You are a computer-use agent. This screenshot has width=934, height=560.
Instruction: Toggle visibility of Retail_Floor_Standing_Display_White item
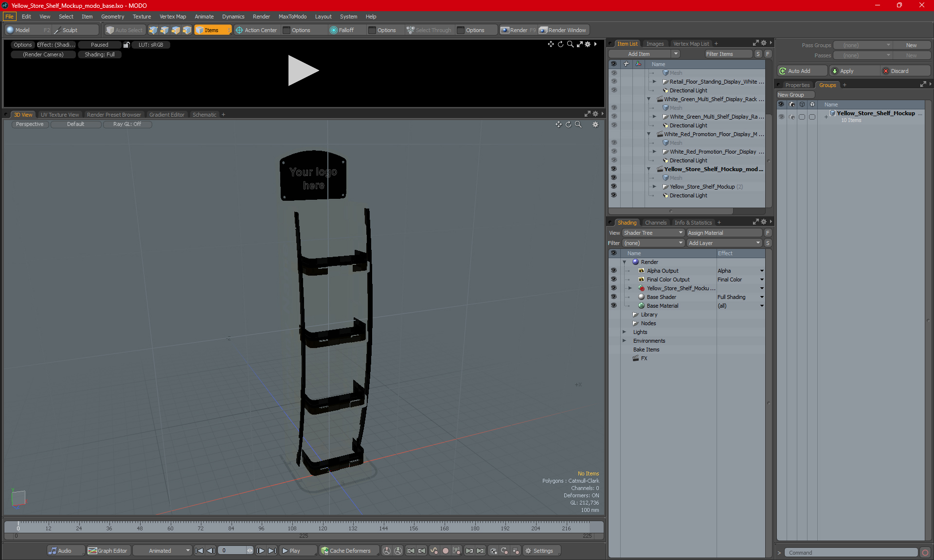click(613, 82)
